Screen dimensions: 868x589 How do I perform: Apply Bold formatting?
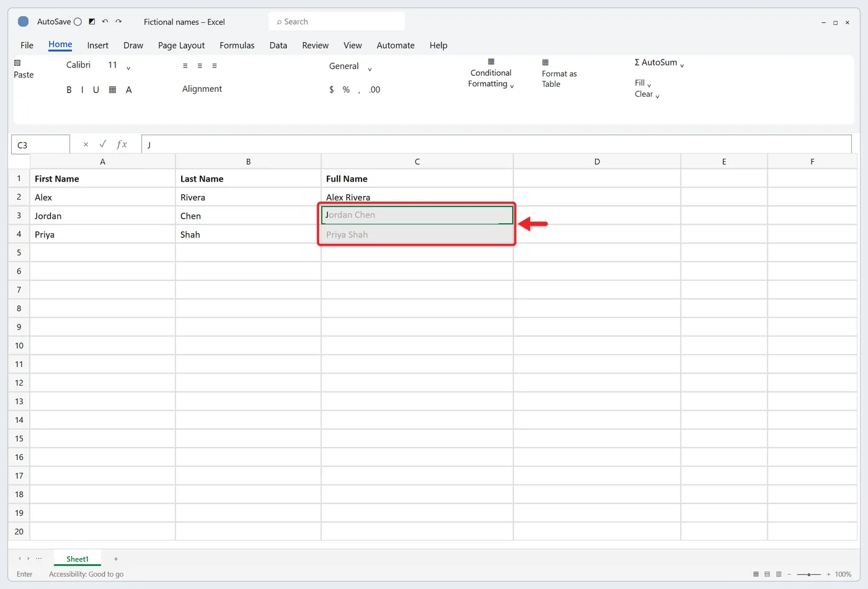pos(69,90)
